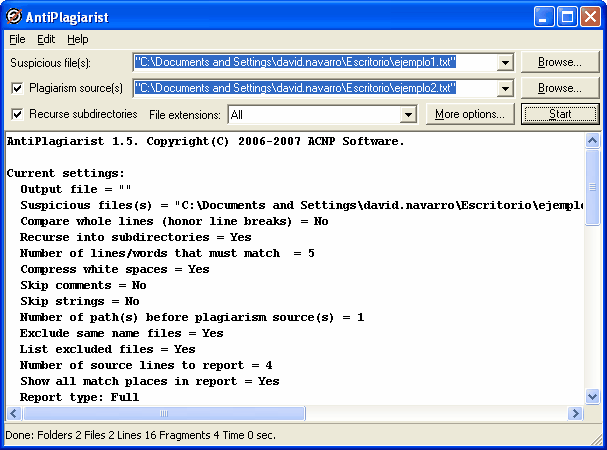Open the File extensions combo box
The height and width of the screenshot is (450, 607).
(x=322, y=115)
